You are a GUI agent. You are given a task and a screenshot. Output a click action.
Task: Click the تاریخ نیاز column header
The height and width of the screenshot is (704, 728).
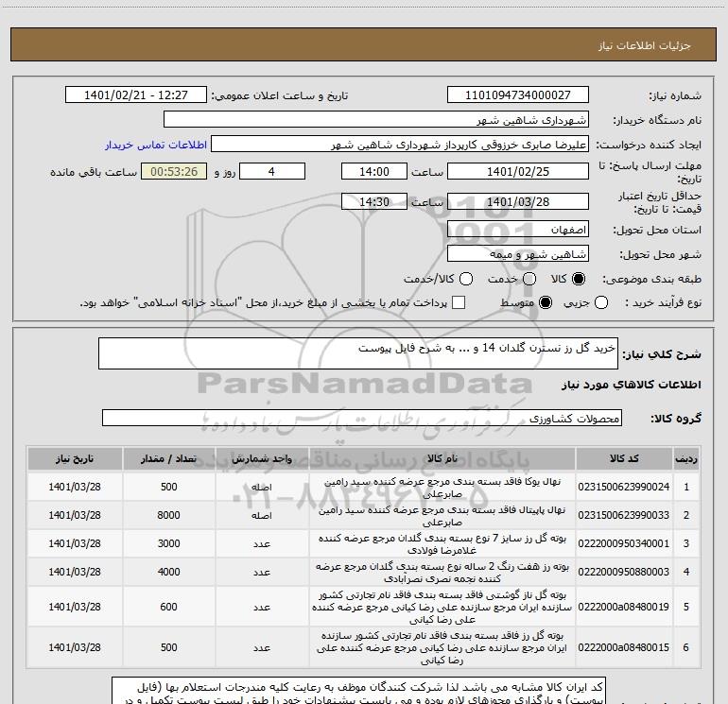point(75,458)
